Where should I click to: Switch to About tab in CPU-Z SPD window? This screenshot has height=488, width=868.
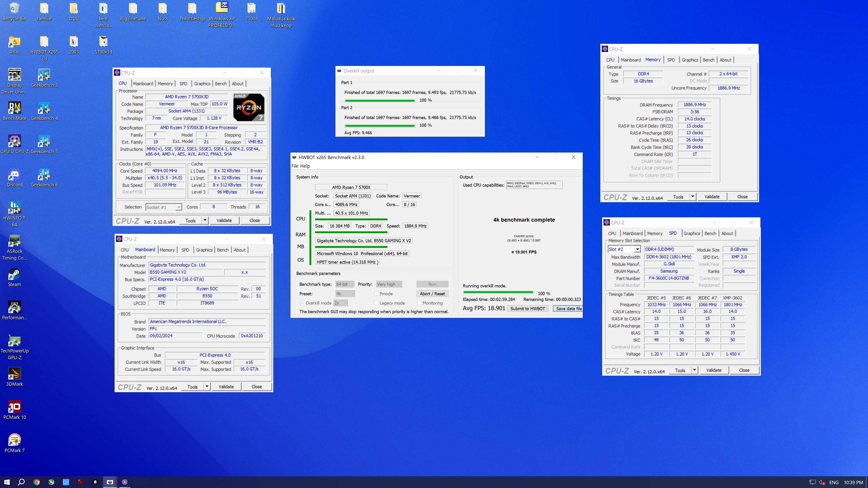[727, 233]
